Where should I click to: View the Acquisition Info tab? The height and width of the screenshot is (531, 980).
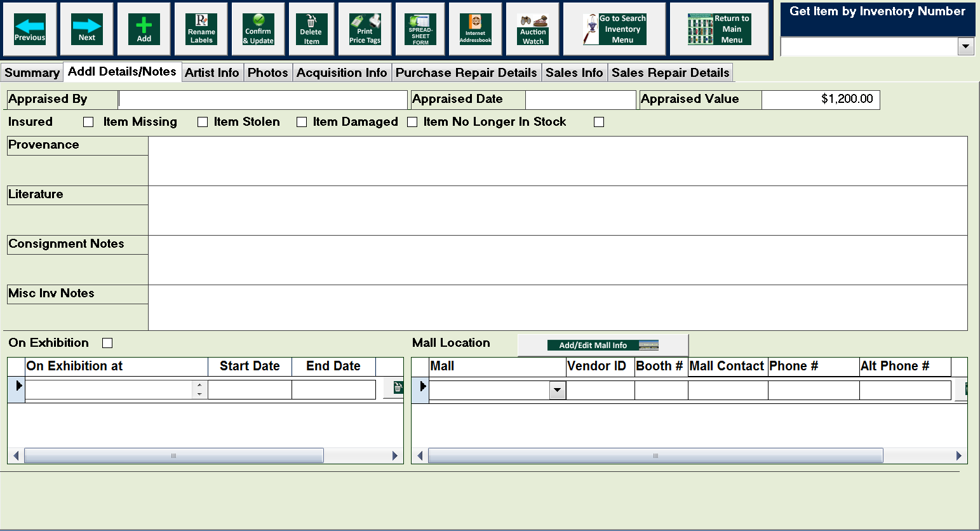tap(342, 72)
